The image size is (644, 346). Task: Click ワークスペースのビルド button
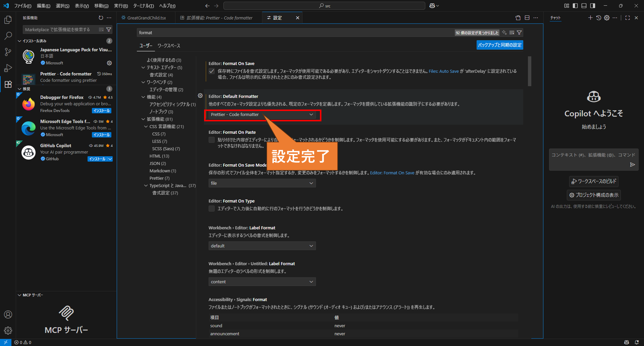(594, 181)
